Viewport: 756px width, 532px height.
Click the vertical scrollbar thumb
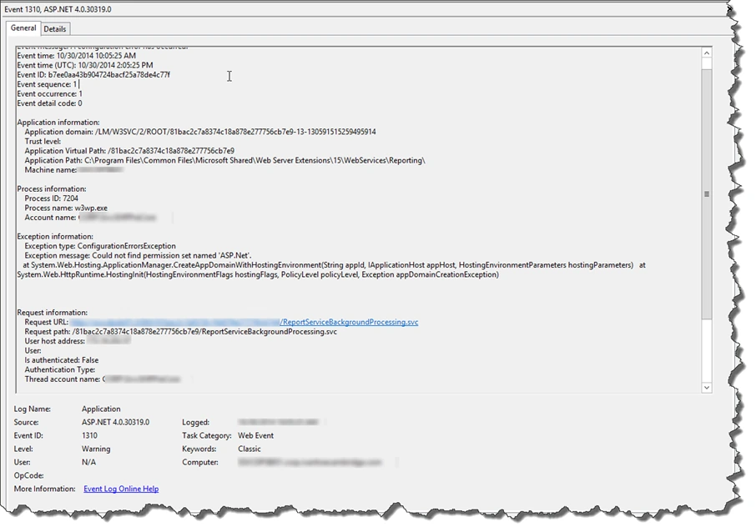pos(706,193)
